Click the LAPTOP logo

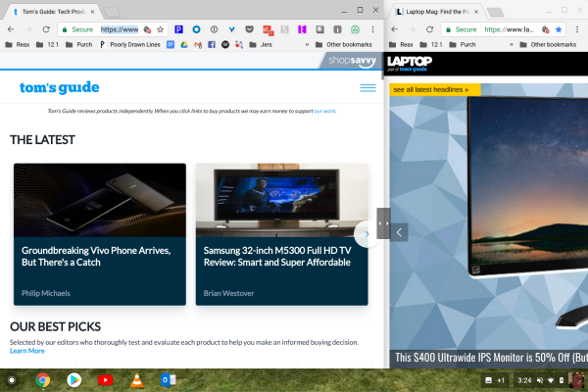pos(409,64)
